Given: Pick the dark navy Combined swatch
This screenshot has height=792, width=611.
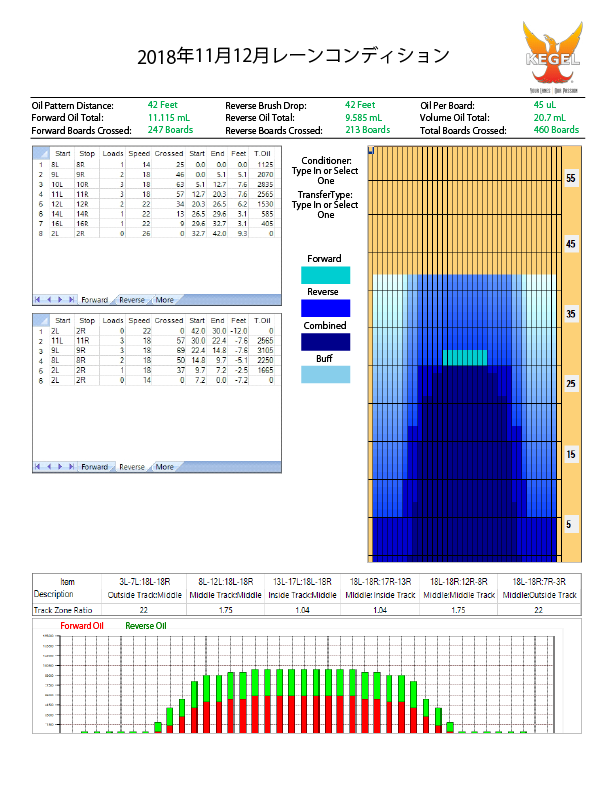Looking at the screenshot, I should point(326,342).
